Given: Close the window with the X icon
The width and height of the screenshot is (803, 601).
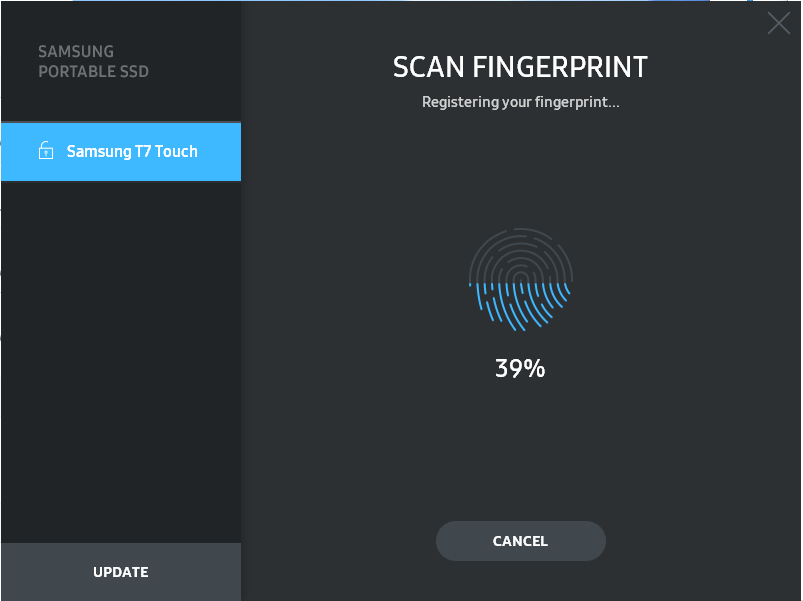Looking at the screenshot, I should [x=778, y=23].
